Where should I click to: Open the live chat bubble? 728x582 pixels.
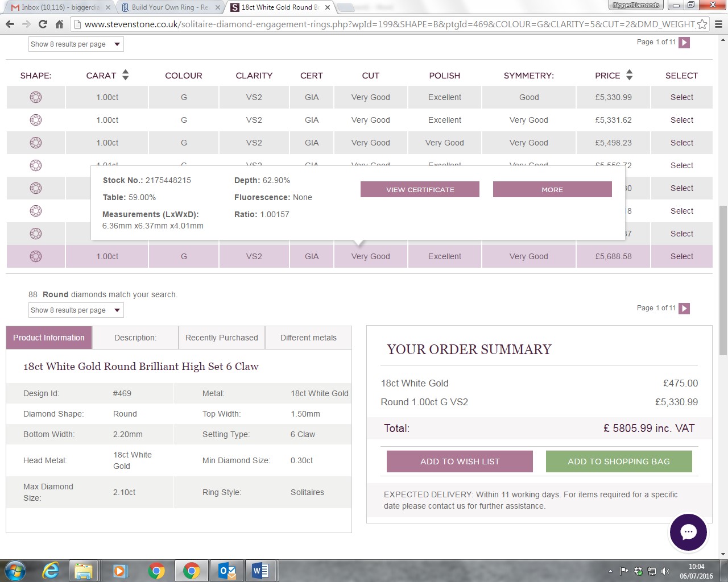[688, 533]
